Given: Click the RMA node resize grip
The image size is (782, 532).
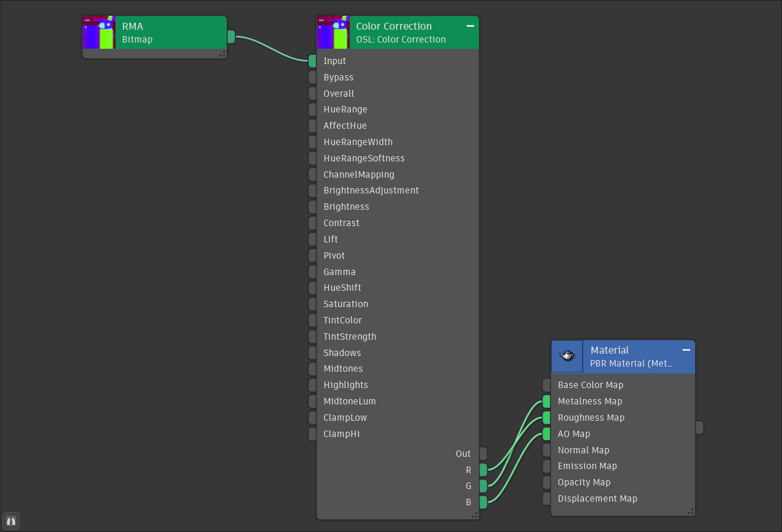Looking at the screenshot, I should coord(222,54).
